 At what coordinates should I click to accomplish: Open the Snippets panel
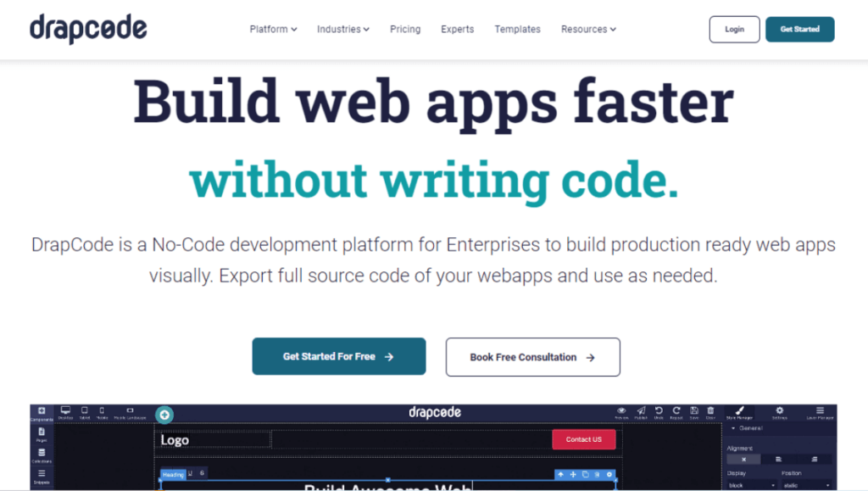[42, 473]
